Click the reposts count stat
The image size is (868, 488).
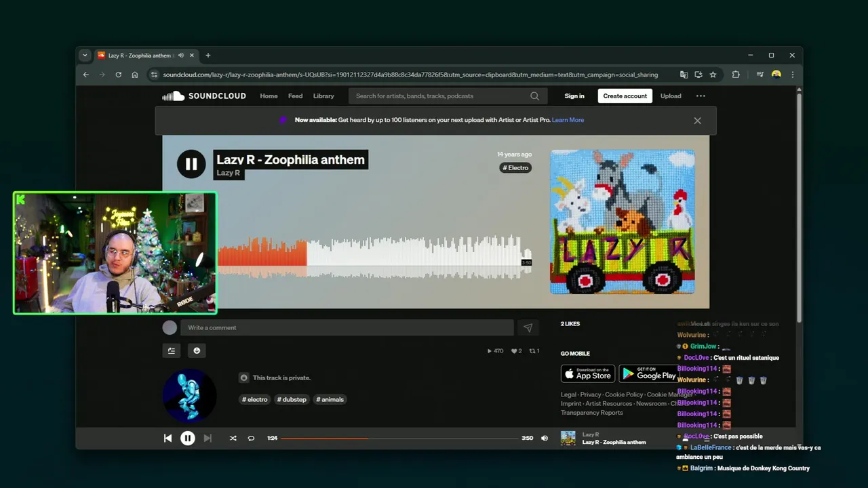pos(534,351)
